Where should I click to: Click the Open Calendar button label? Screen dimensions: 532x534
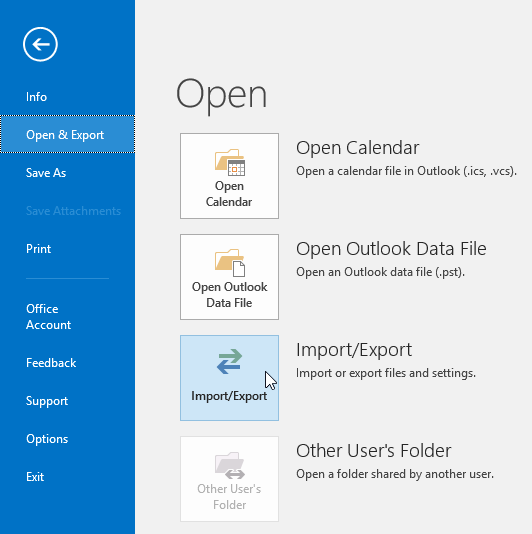tap(229, 194)
